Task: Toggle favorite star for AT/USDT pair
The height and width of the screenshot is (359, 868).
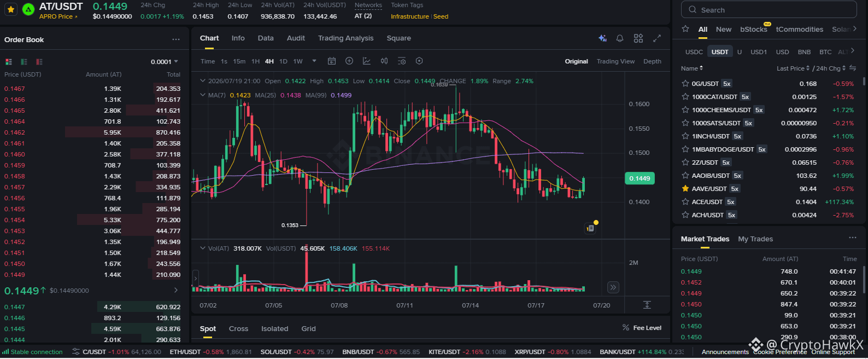Action: click(x=11, y=9)
